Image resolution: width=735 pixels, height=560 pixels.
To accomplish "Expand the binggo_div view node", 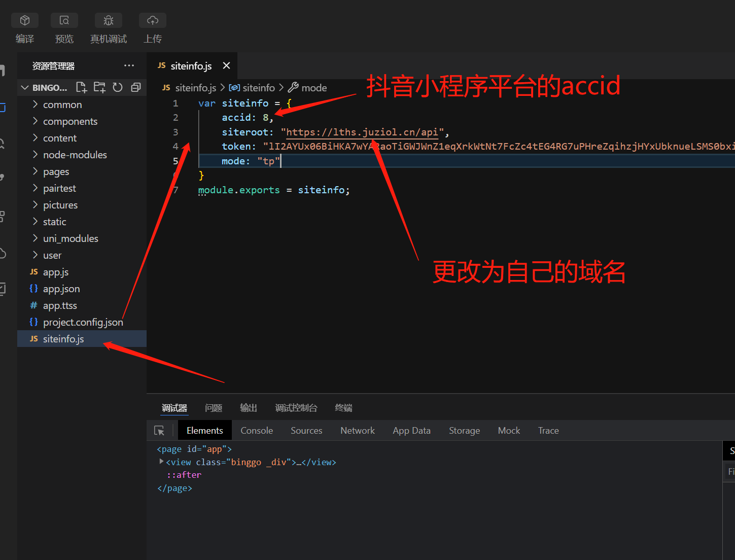I will (x=161, y=462).
